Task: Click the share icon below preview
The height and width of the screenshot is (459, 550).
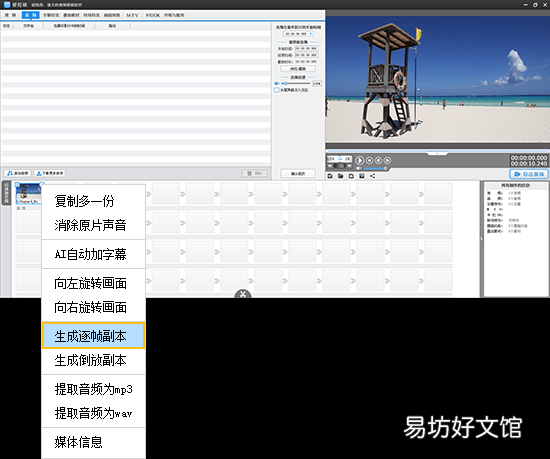Action: click(x=373, y=176)
